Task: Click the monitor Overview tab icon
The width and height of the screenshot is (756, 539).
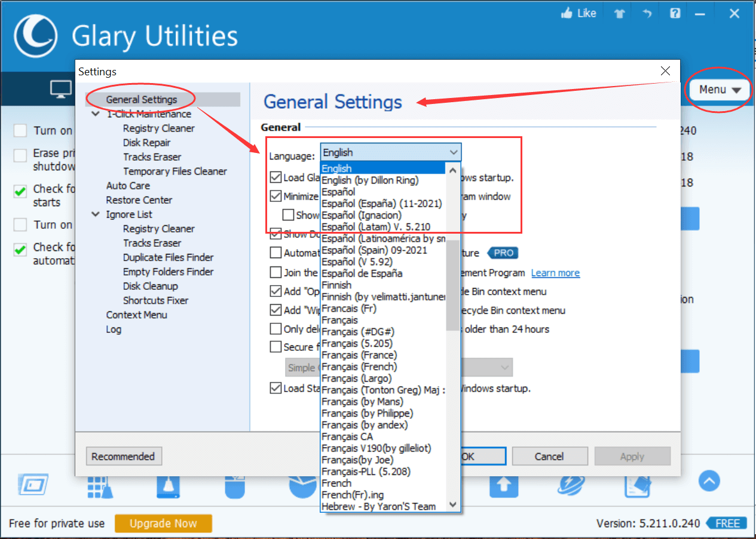Action: 60,89
